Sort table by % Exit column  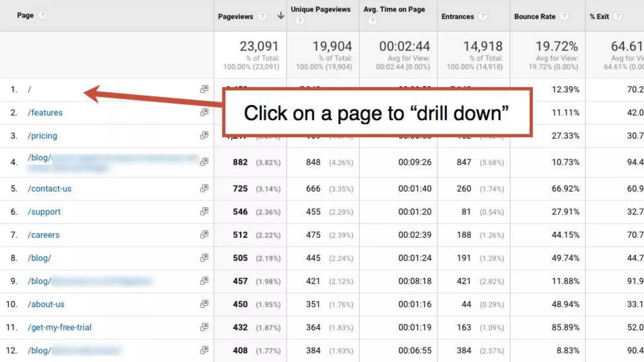(599, 16)
